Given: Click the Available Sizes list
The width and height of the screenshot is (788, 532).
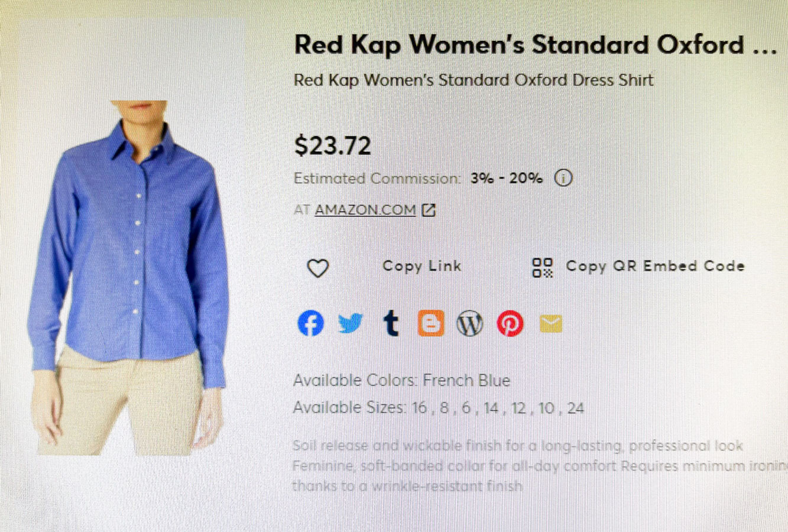Looking at the screenshot, I should pos(438,408).
